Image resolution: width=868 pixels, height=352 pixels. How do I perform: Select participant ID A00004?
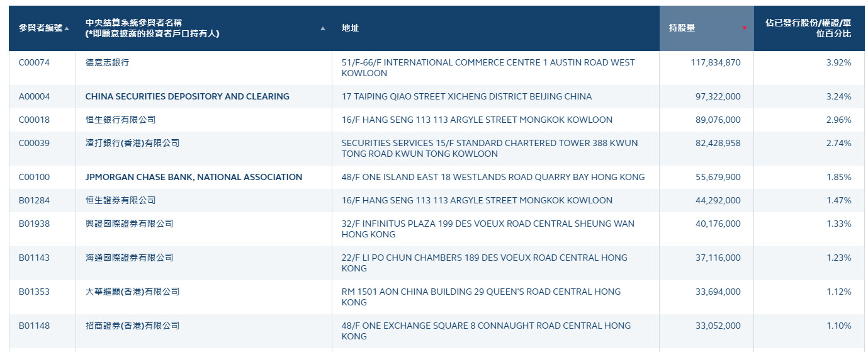[x=34, y=96]
